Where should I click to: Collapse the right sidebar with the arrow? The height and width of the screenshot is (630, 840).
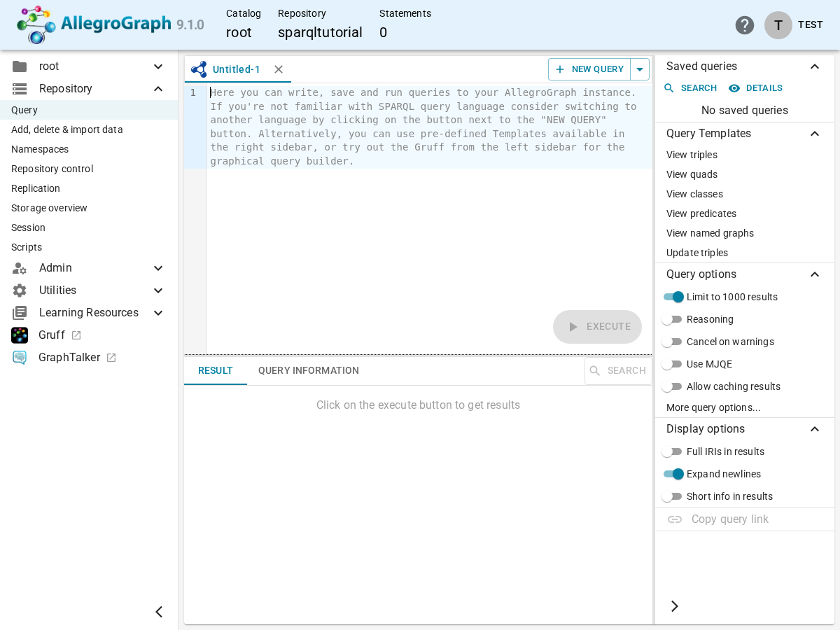tap(674, 606)
